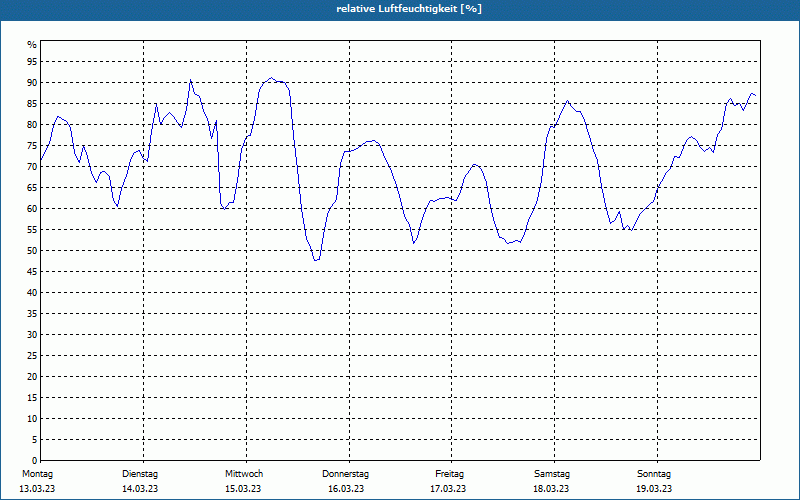
Task: Click the y-axis value 50
Action: click(32, 251)
